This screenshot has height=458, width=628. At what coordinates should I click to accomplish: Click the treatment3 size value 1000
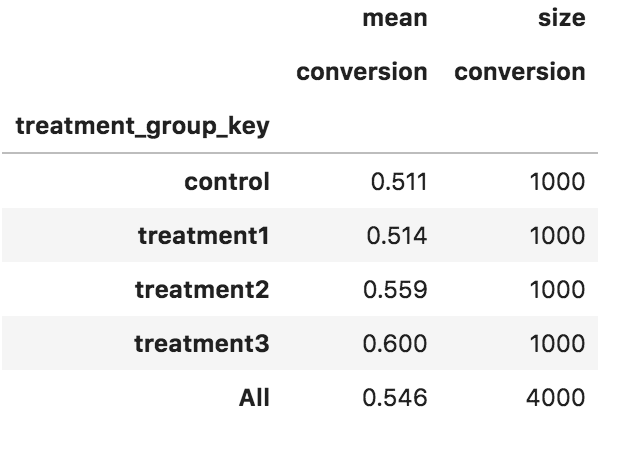point(558,344)
